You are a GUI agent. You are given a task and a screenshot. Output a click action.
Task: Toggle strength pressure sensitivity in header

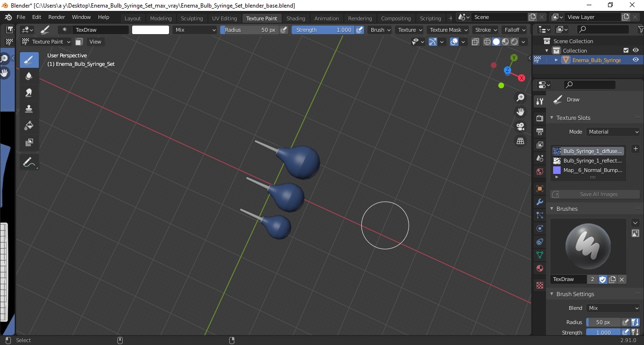pos(359,30)
